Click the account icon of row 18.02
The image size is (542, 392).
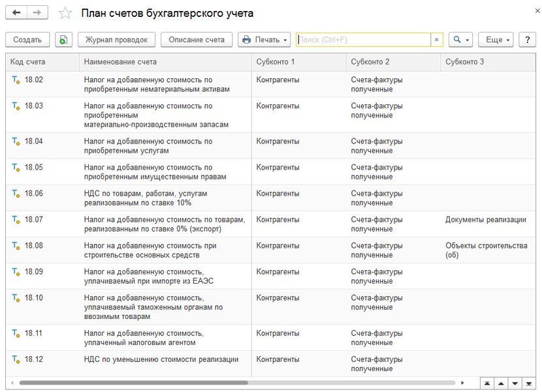pyautogui.click(x=16, y=80)
